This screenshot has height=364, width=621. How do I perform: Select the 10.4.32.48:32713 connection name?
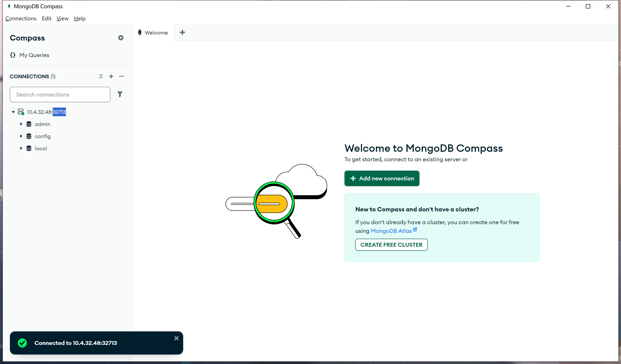point(46,112)
